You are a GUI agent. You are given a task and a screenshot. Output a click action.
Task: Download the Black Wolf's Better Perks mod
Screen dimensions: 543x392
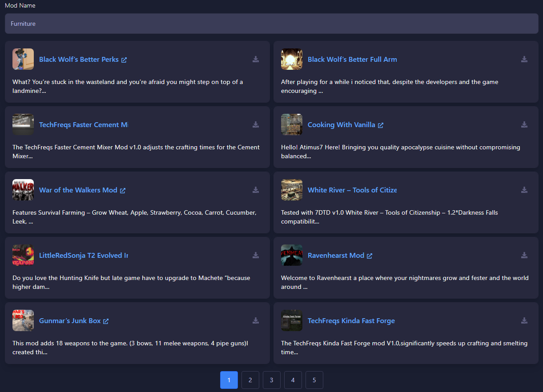pyautogui.click(x=256, y=59)
